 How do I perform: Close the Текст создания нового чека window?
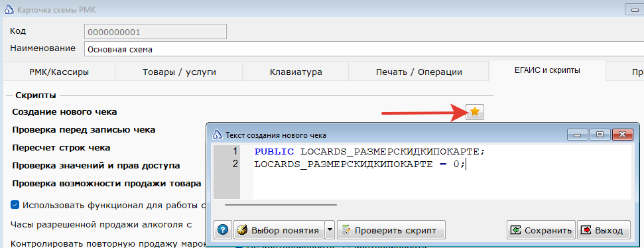(x=622, y=134)
